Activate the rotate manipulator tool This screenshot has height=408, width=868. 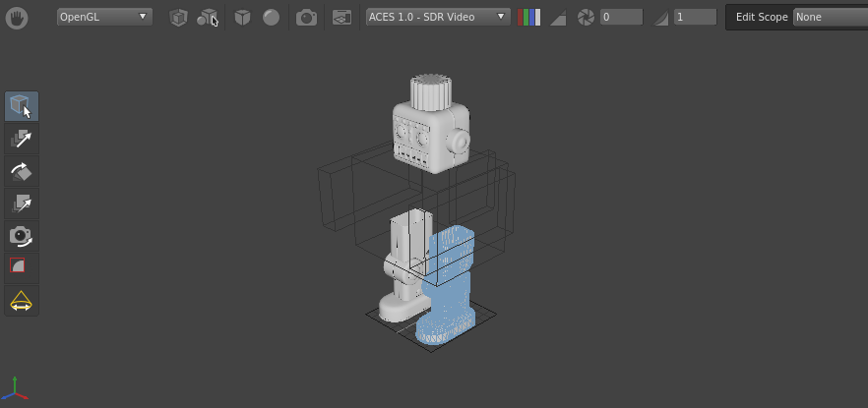point(22,171)
